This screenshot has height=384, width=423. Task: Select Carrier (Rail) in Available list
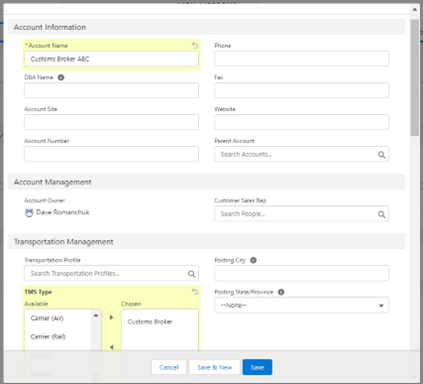point(58,336)
